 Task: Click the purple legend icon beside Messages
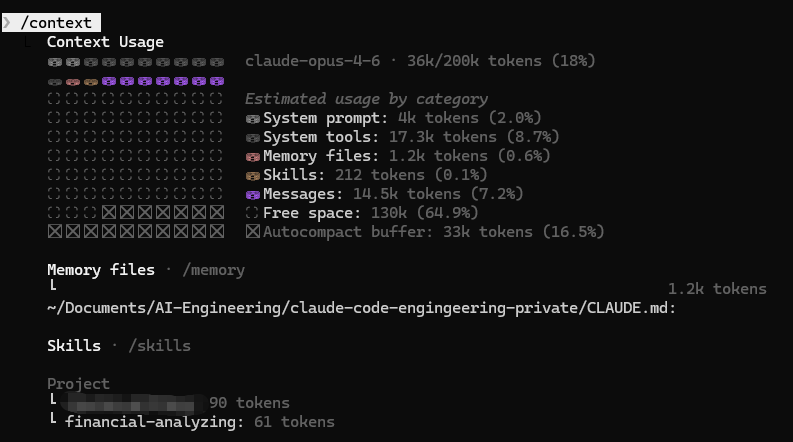(253, 194)
